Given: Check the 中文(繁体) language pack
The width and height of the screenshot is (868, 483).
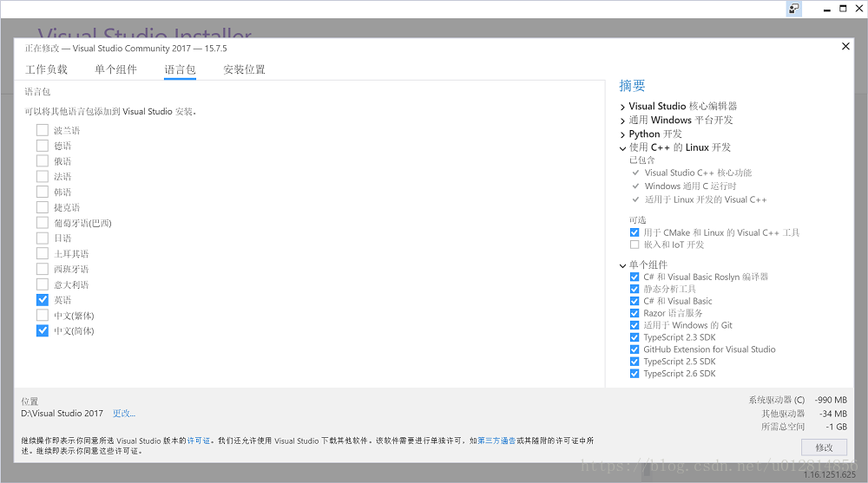Looking at the screenshot, I should (x=42, y=316).
